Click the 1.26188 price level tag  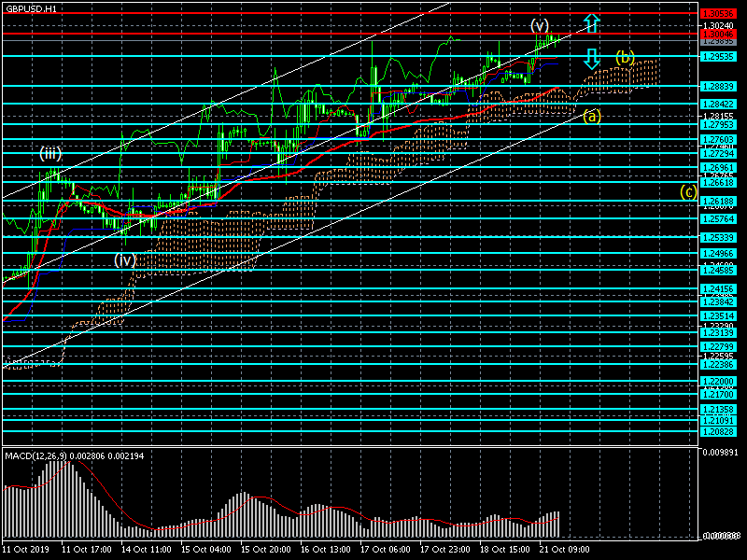[x=719, y=202]
